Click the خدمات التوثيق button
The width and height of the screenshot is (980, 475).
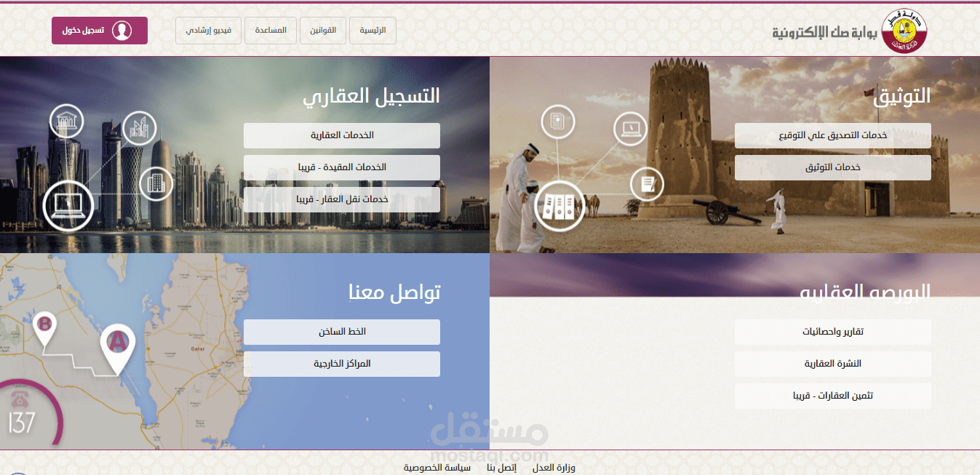point(832,167)
